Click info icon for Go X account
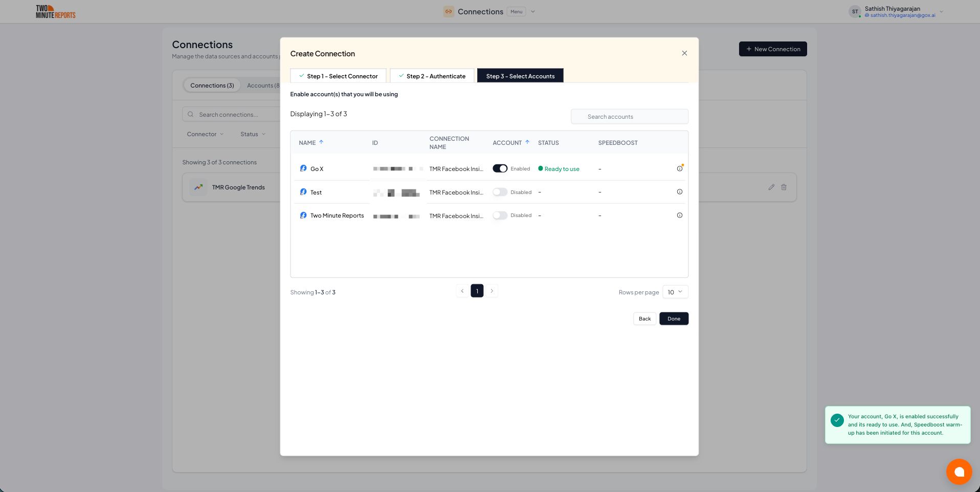 tap(679, 168)
